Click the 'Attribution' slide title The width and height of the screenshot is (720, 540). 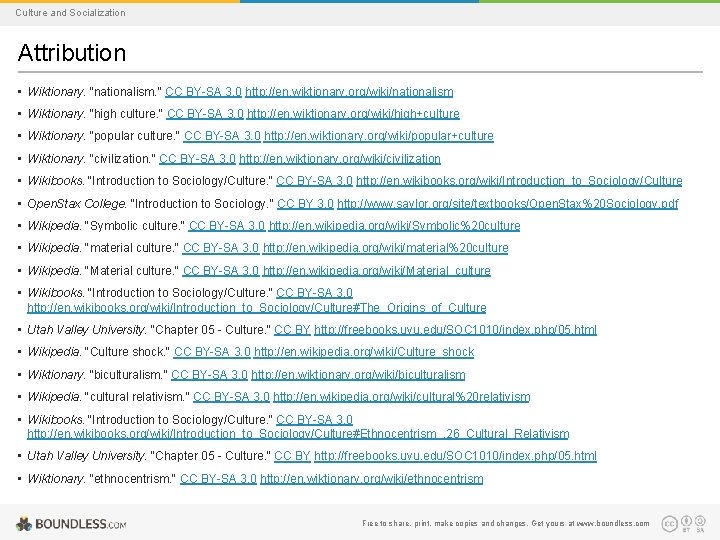pyautogui.click(x=72, y=52)
